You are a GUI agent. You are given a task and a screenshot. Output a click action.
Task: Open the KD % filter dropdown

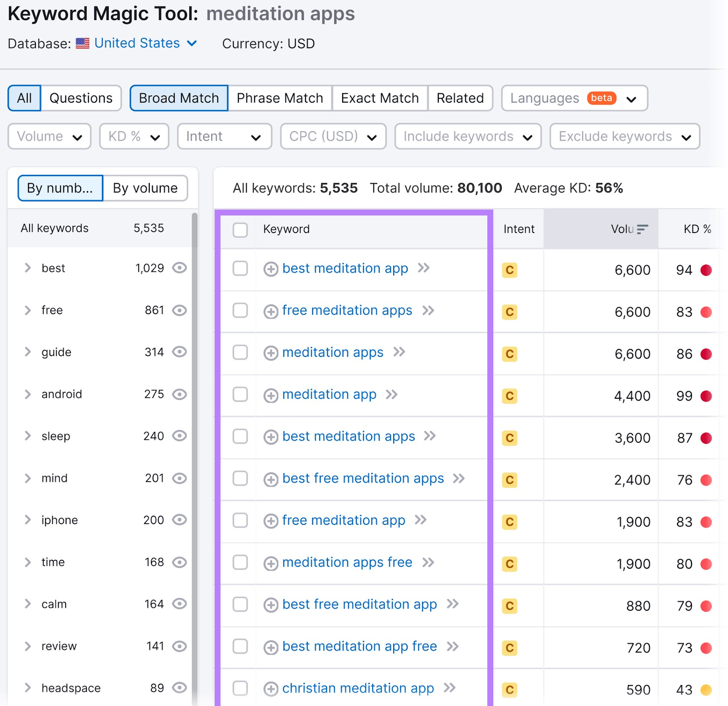(x=134, y=137)
